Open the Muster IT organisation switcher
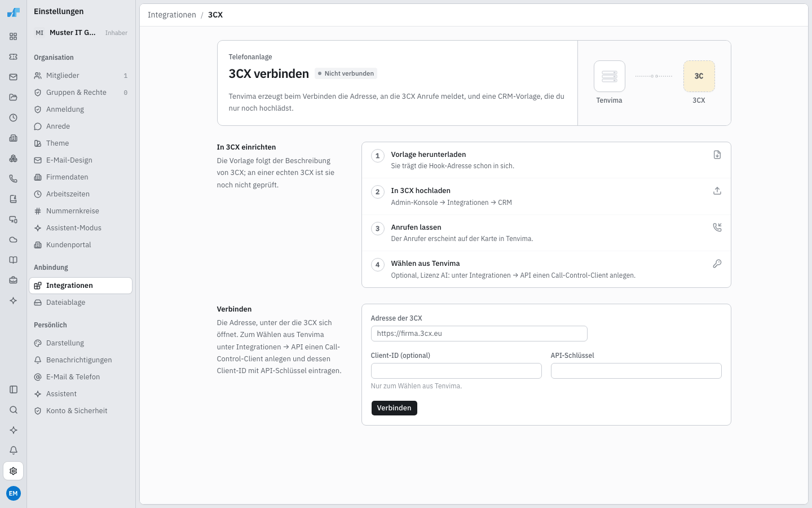The image size is (812, 508). pyautogui.click(x=81, y=33)
